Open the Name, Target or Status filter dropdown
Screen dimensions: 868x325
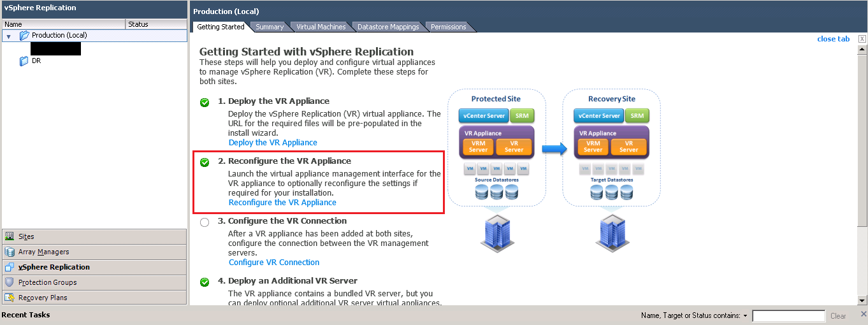point(745,316)
